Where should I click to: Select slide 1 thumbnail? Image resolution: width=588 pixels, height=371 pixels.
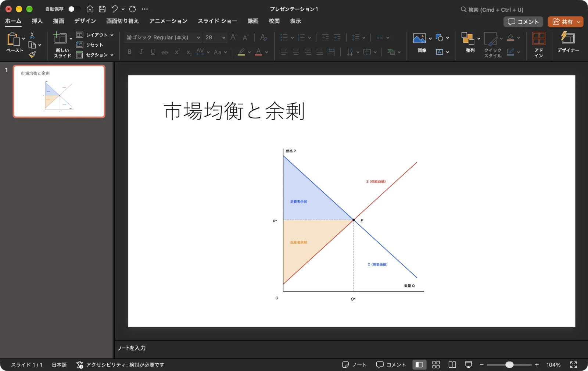[59, 92]
